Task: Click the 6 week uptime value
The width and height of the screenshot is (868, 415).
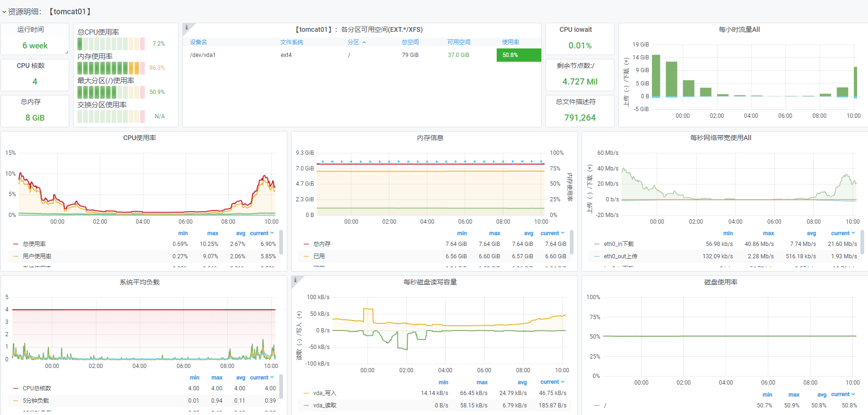Action: (35, 46)
